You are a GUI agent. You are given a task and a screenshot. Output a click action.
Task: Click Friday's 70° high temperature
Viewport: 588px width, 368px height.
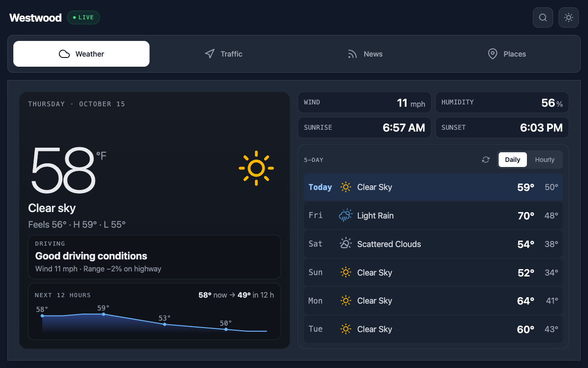tap(526, 216)
